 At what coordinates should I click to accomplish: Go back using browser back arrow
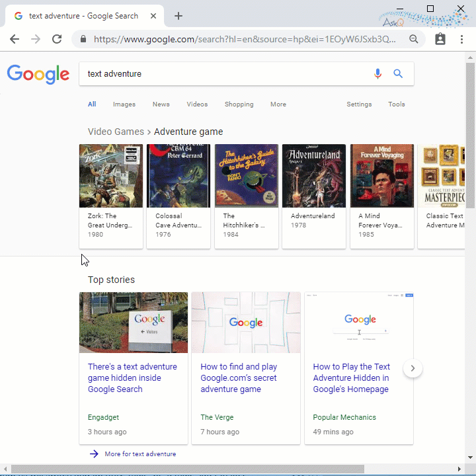point(15,39)
